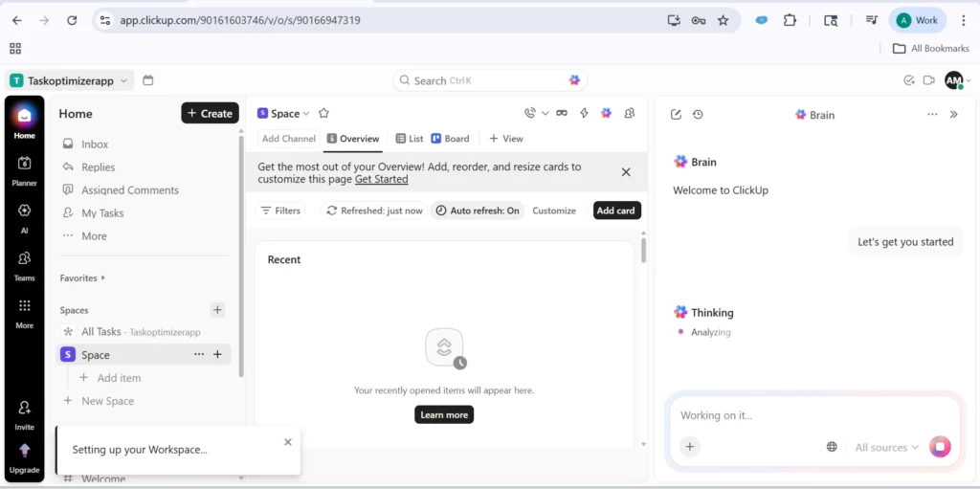Click Add item under Space

pos(110,378)
